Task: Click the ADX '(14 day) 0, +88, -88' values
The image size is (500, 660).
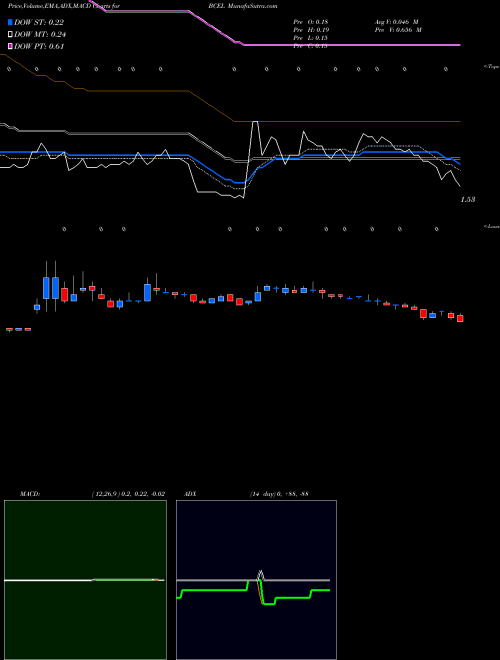Action: tap(279, 494)
